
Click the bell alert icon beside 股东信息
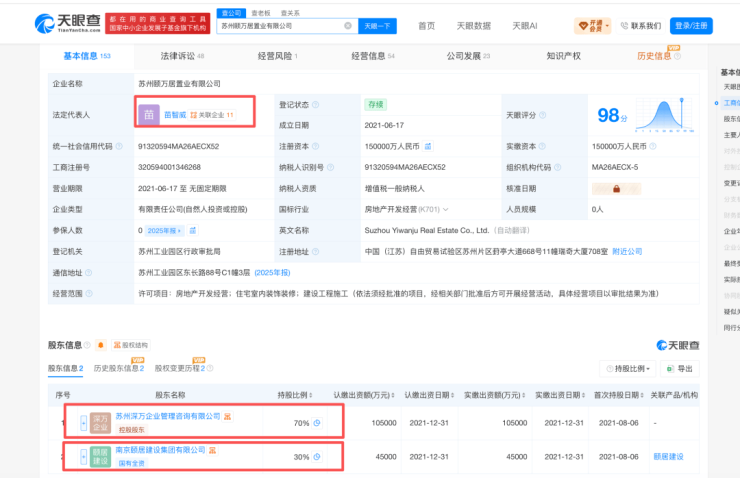click(101, 345)
